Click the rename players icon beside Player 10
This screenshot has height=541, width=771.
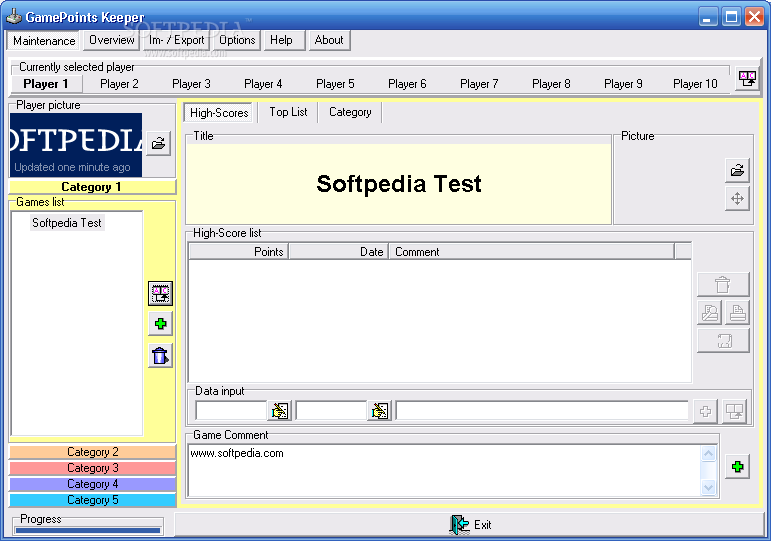point(747,78)
